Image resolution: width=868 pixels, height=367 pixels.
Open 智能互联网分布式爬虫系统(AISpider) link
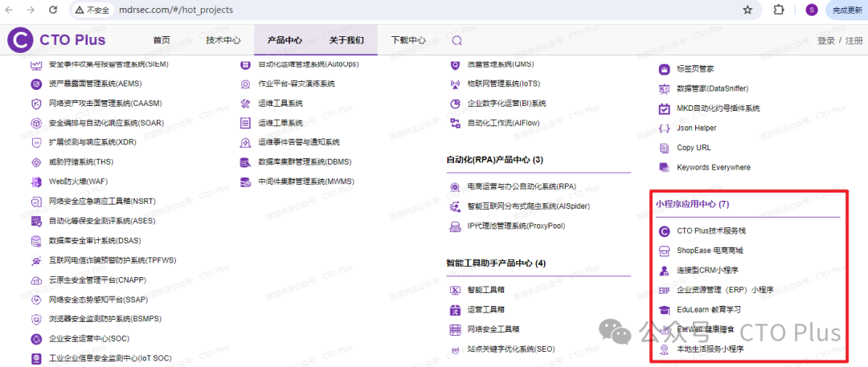pos(529,206)
